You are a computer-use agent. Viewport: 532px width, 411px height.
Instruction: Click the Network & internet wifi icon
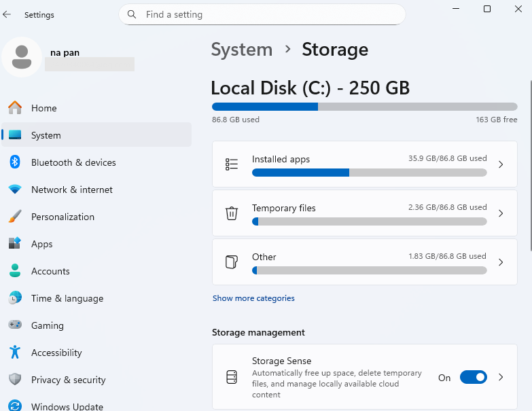point(15,190)
